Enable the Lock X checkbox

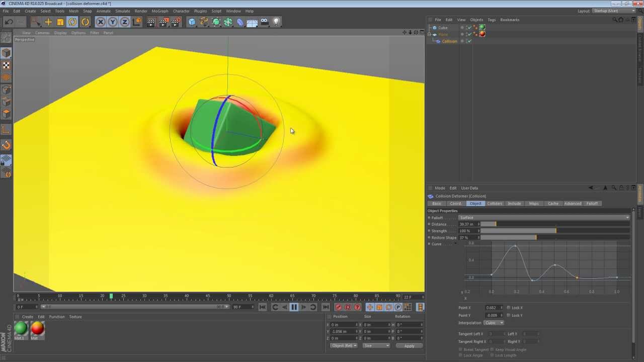(508, 308)
